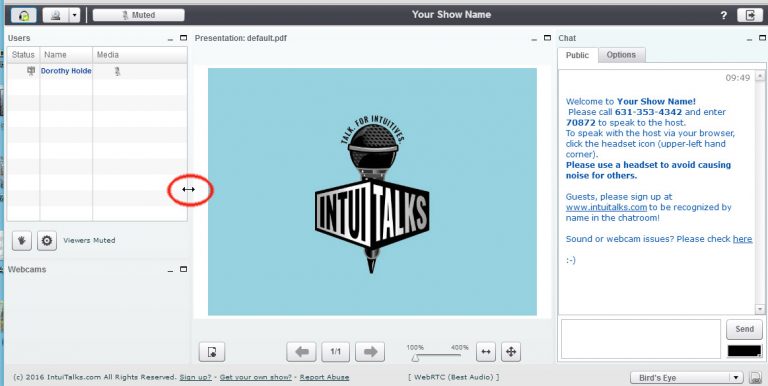Fit presentation to width button
The width and height of the screenshot is (768, 386).
[485, 352]
